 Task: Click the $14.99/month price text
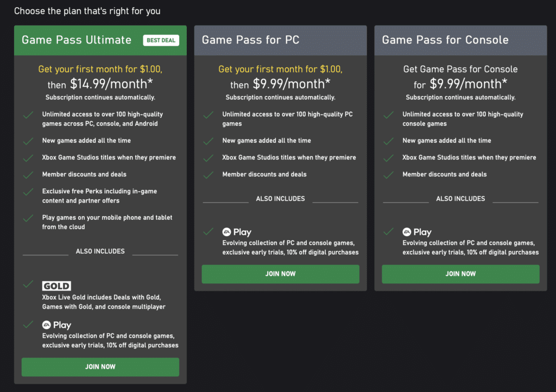click(111, 84)
